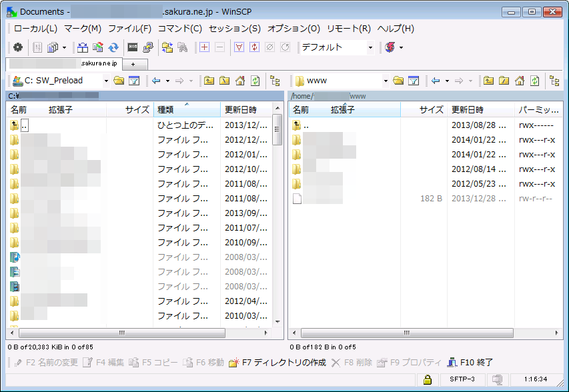The image size is (569, 392).
Task: Click the local panel horizontal scrollbar
Action: [122, 333]
